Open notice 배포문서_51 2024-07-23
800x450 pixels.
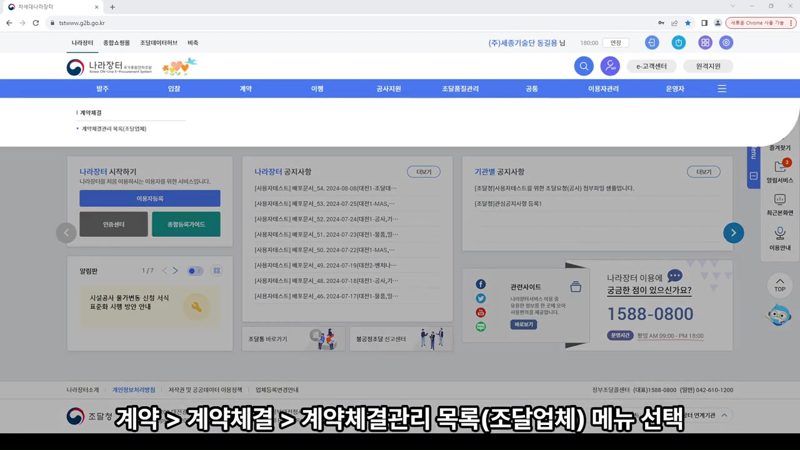(326, 235)
